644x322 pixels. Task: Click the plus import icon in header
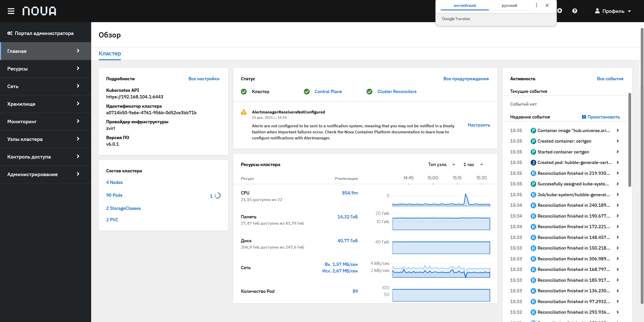click(560, 11)
